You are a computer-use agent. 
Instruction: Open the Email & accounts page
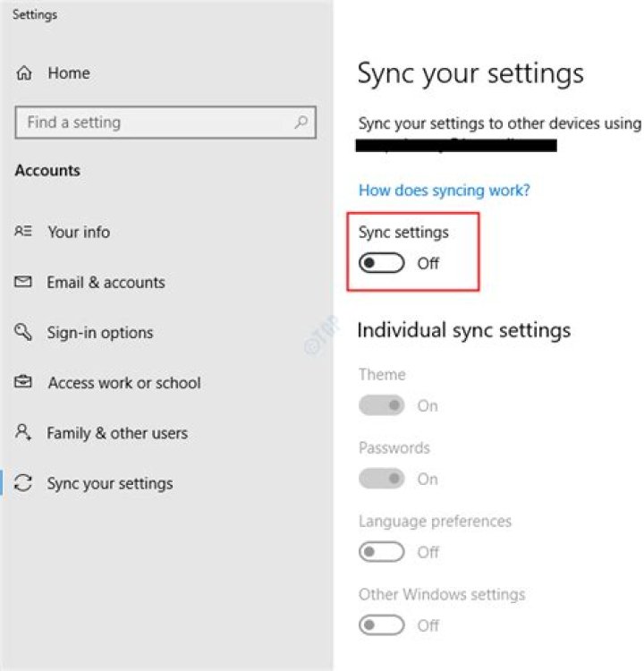(x=106, y=283)
